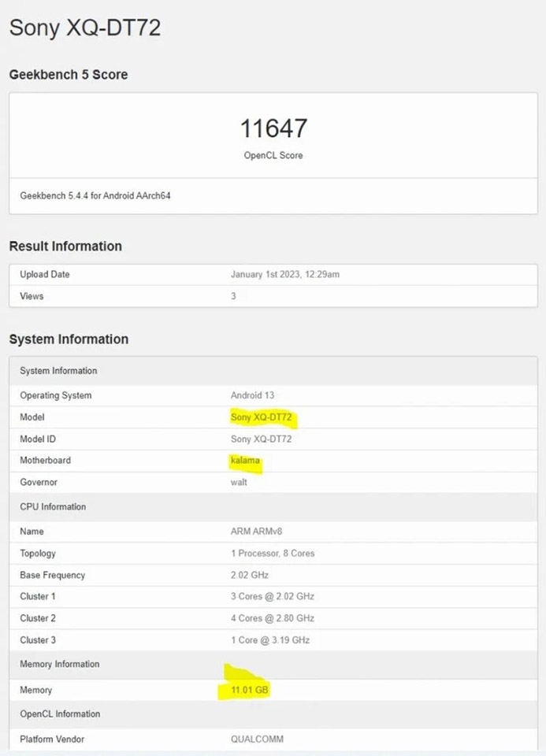Click the highlighted Model value Sony XQ-DT72
This screenshot has width=546, height=756.
[261, 417]
